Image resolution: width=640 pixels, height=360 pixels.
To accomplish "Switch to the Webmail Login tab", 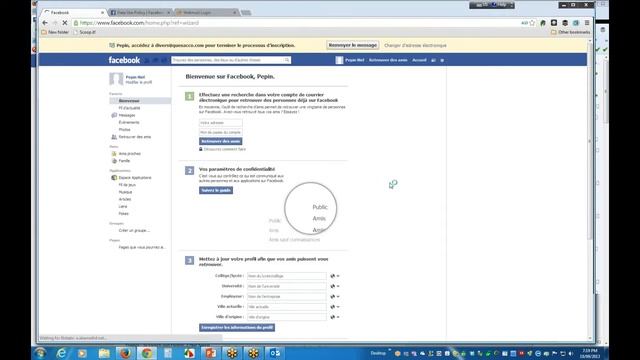I will click(x=206, y=13).
